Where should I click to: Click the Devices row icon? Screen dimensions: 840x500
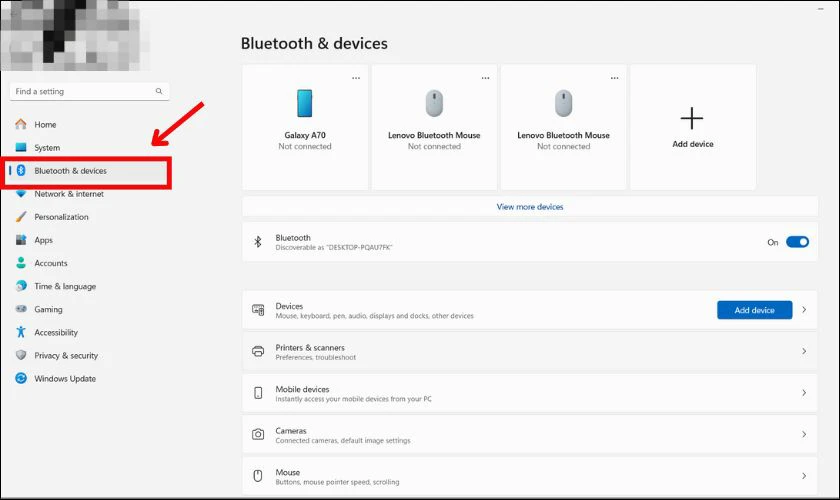coord(258,310)
